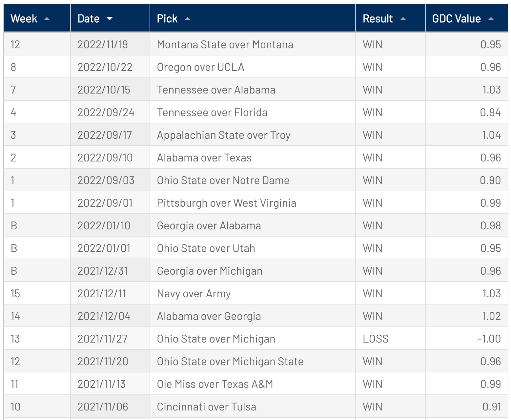511x420 pixels.
Task: Click the Week column sort arrow
Action: tap(47, 19)
